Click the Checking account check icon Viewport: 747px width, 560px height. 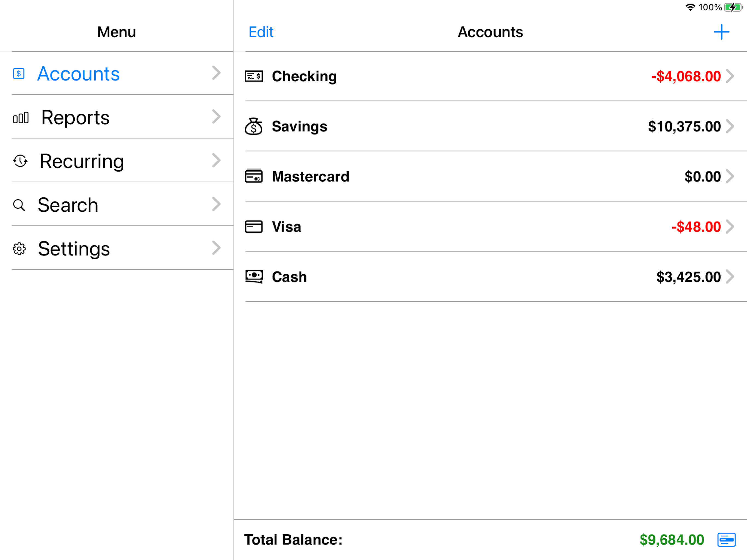[x=254, y=76]
